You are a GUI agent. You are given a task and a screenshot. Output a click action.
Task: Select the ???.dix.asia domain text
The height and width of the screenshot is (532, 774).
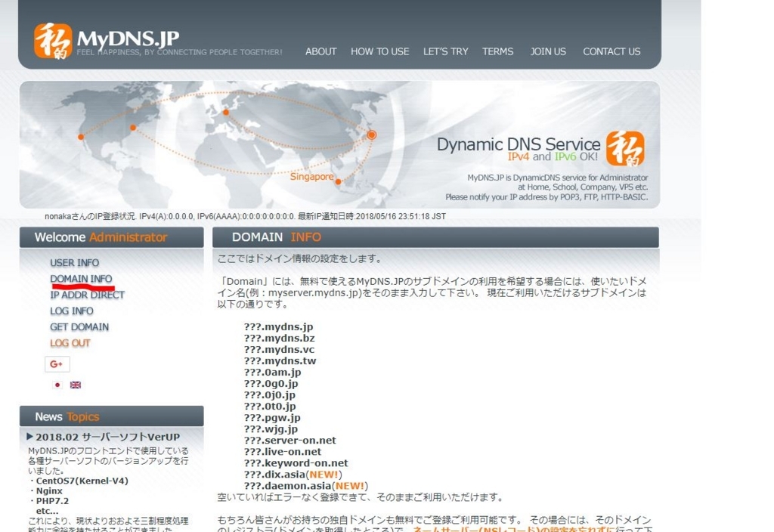[274, 475]
